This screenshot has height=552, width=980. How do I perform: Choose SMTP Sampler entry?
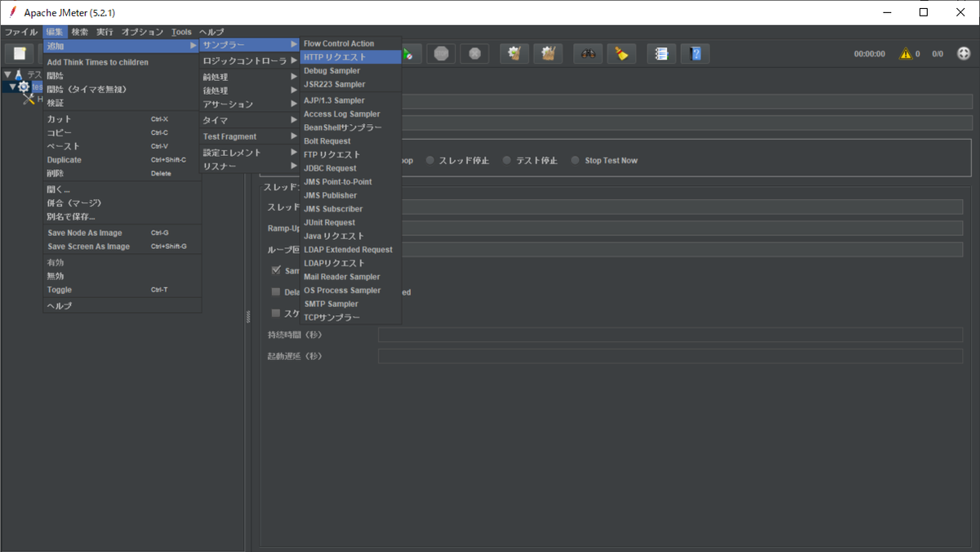tap(351, 304)
